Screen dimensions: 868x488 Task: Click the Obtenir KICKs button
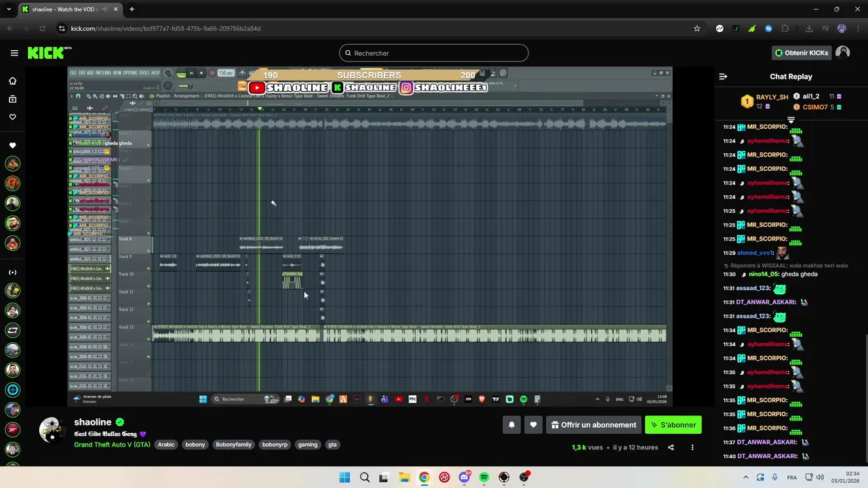802,53
